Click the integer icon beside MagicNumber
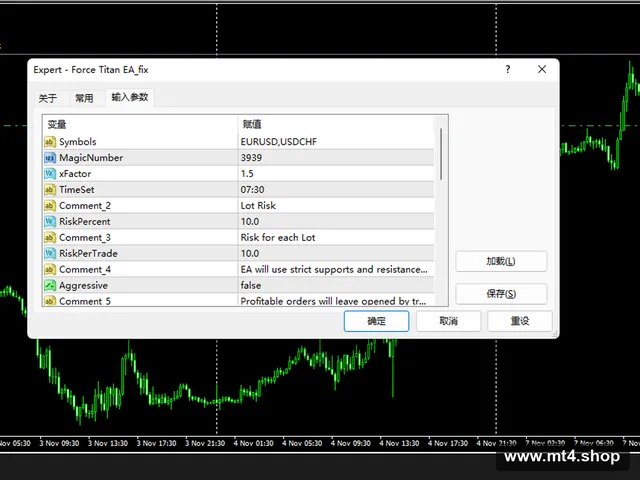This screenshot has height=480, width=640. 50,158
